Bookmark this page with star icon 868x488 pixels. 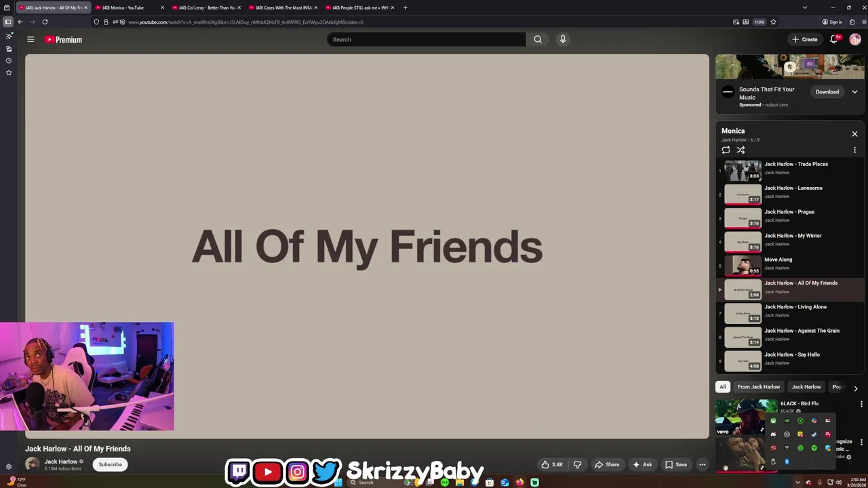coord(773,22)
